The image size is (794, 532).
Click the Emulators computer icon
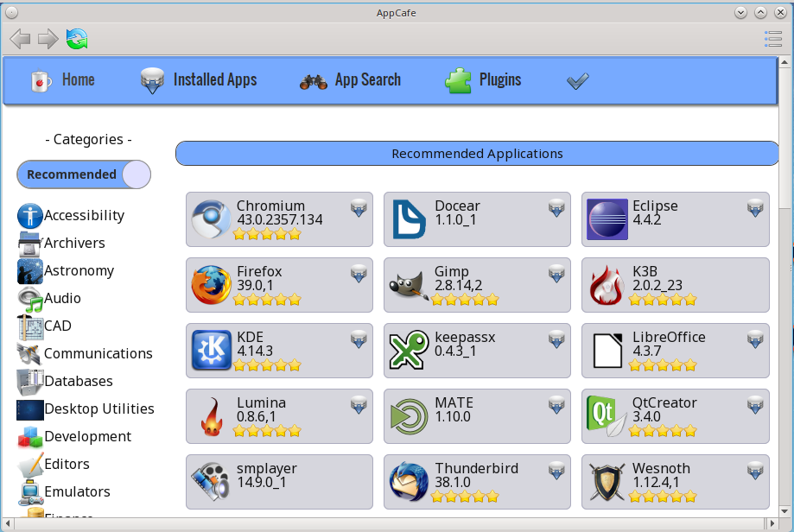(30, 492)
